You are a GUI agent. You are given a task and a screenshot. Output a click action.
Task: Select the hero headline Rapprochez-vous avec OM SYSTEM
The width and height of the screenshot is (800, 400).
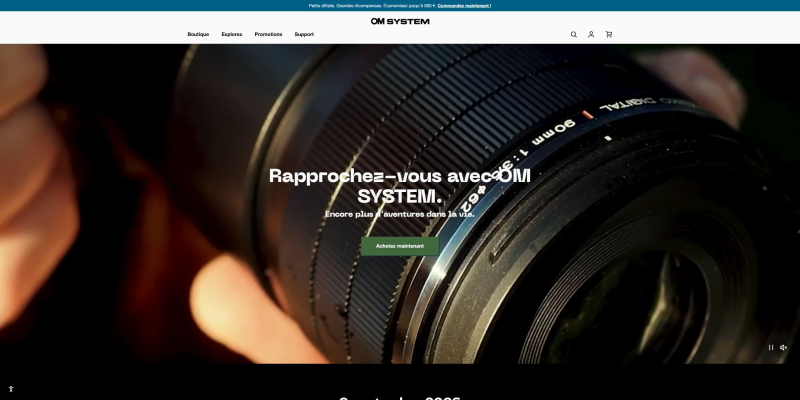pos(400,186)
